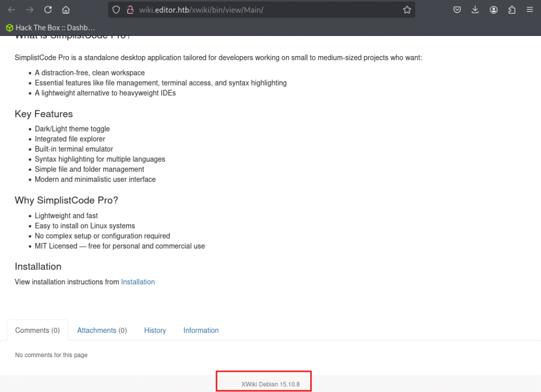This screenshot has width=541, height=392.
Task: Click the URL address bar field
Action: pos(262,10)
